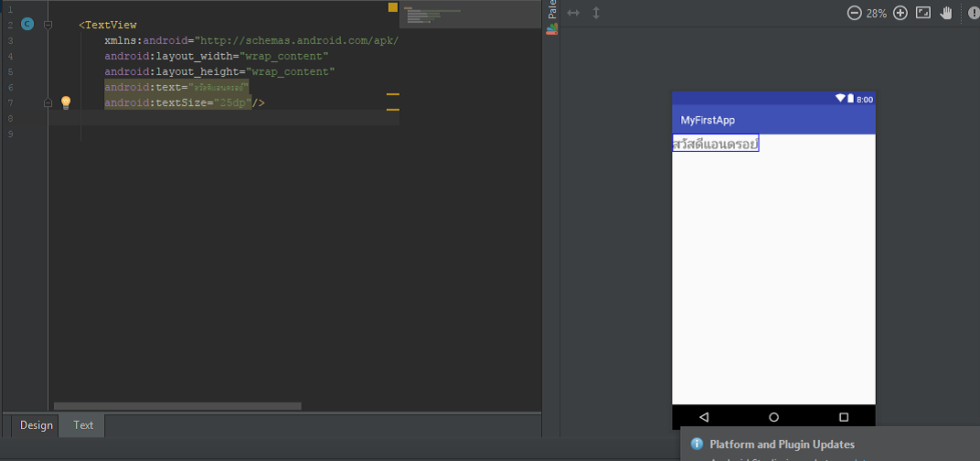Click line number 9 in gutter
Image resolution: width=980 pixels, height=461 pixels.
(x=10, y=134)
